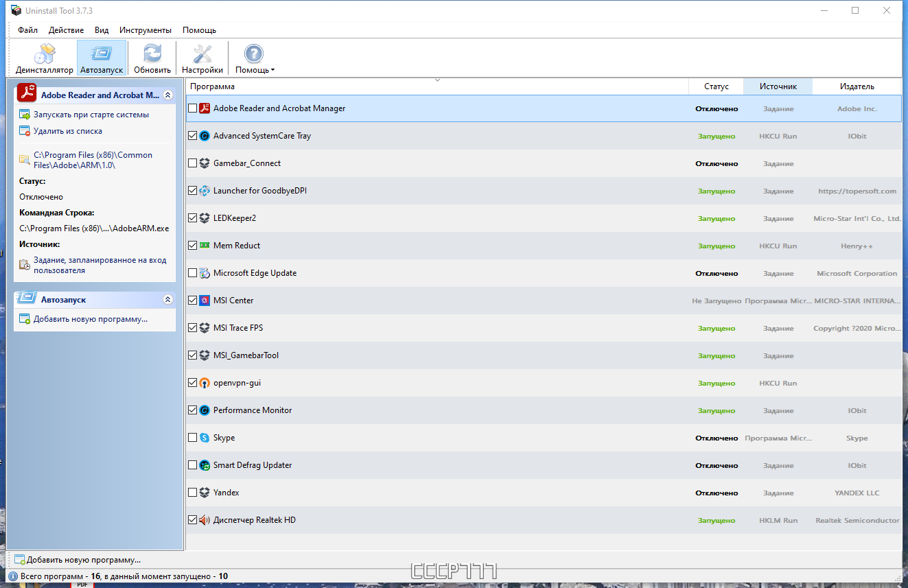Click Запускать при старте системы link
Image resolution: width=908 pixels, height=588 pixels.
pos(91,115)
